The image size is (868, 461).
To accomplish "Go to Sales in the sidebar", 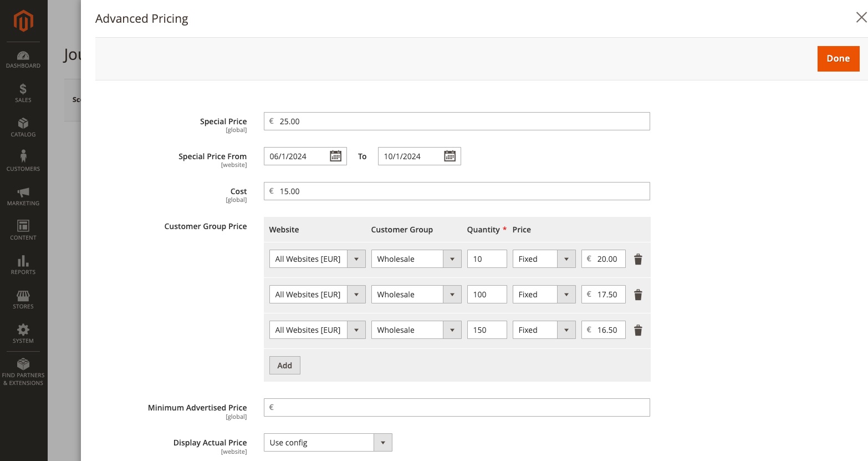I will (x=23, y=93).
